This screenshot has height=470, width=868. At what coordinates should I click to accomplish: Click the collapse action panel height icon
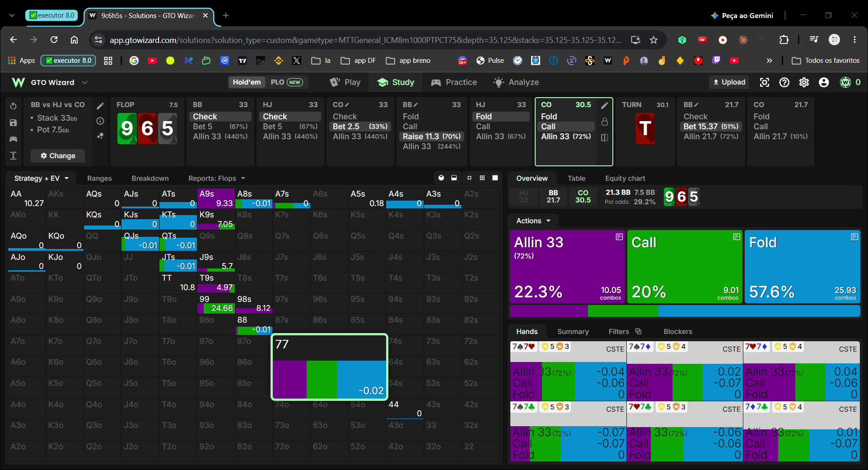[13, 155]
